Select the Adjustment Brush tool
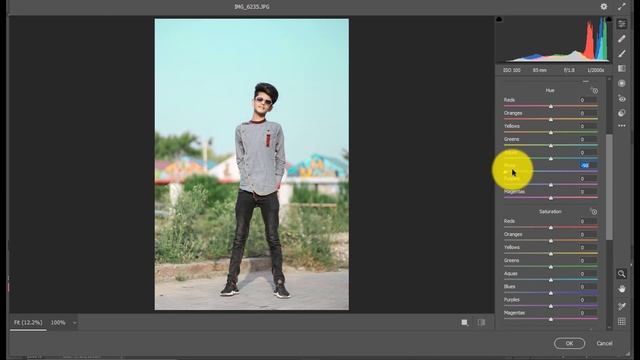 tap(622, 53)
